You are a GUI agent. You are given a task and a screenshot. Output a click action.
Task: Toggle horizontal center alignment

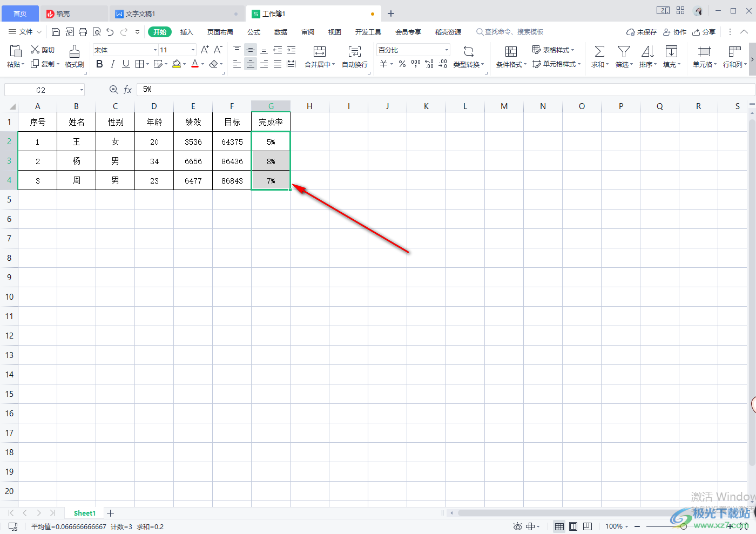tap(251, 64)
